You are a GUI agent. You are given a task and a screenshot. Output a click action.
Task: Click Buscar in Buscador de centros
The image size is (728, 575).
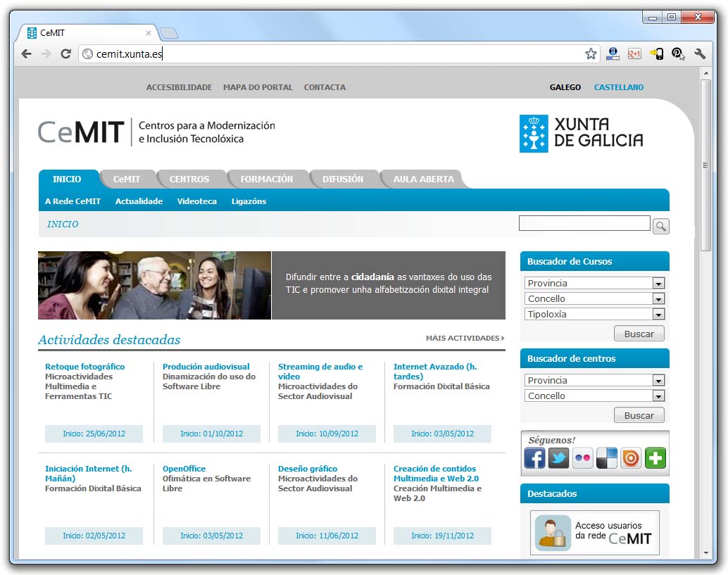(x=639, y=415)
